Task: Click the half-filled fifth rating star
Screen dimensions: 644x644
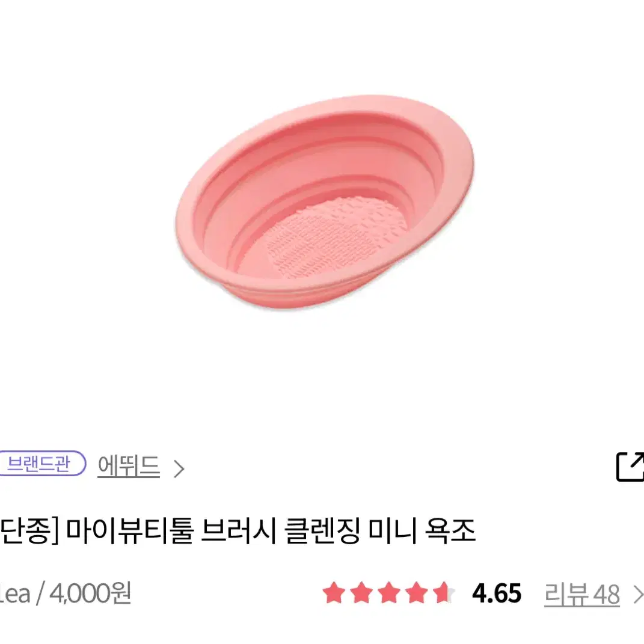Action: 444,593
